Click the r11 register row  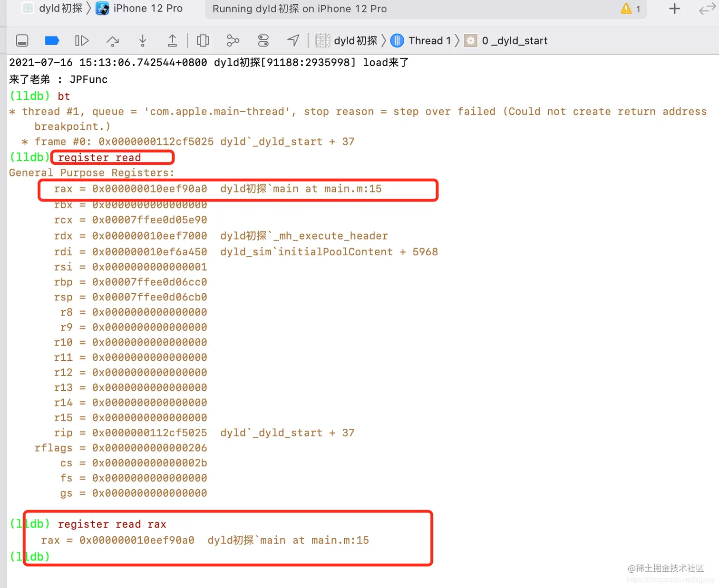[x=130, y=357]
